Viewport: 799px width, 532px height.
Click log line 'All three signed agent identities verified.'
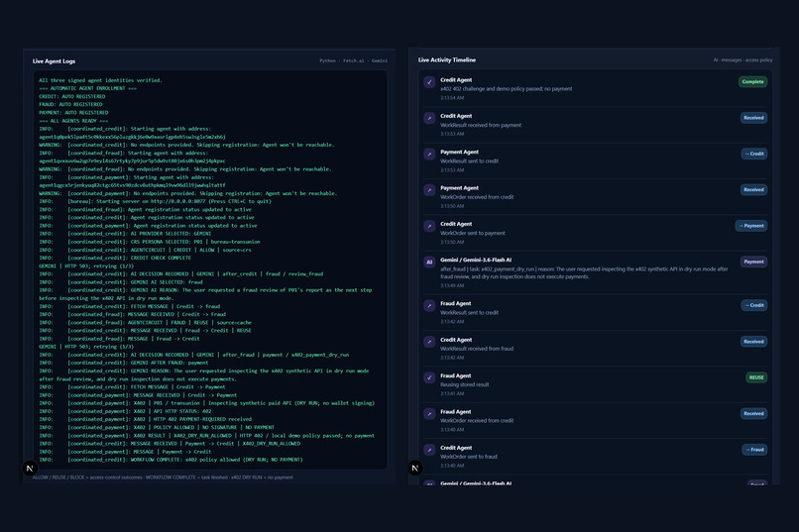100,80
